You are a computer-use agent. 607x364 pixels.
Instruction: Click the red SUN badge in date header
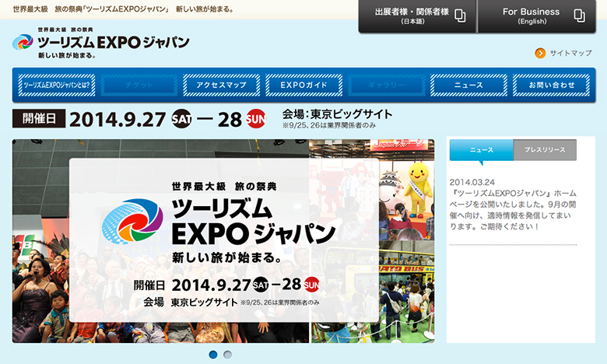pyautogui.click(x=255, y=119)
